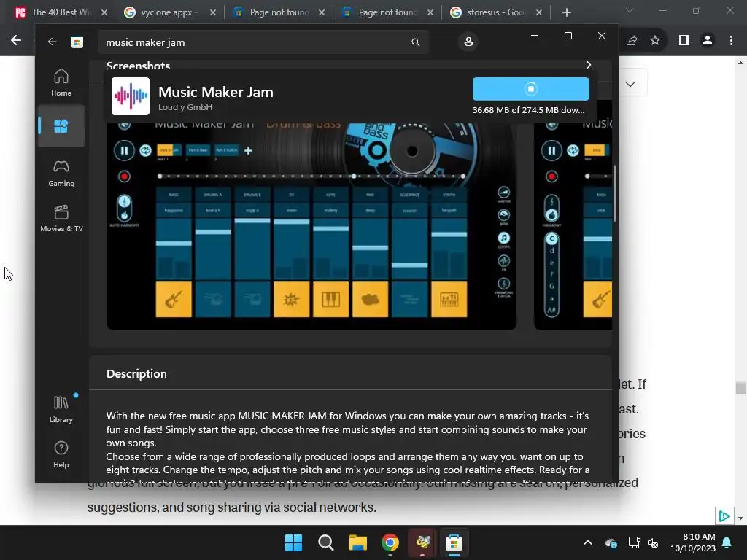Go back in the Chrome browser
The height and width of the screenshot is (560, 747).
click(16, 41)
